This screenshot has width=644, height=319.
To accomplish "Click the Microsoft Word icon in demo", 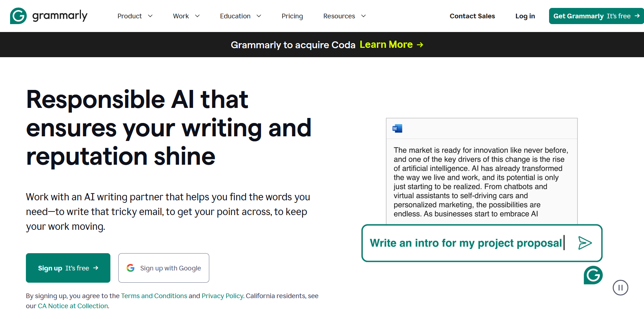I will (x=397, y=128).
